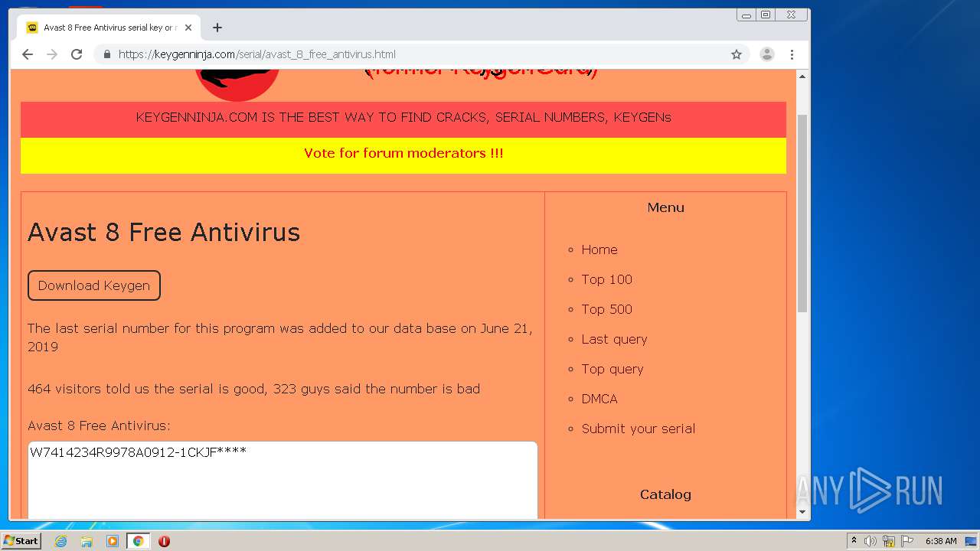
Task: Click the Avast 8 Free Antivirus heading
Action: (164, 232)
